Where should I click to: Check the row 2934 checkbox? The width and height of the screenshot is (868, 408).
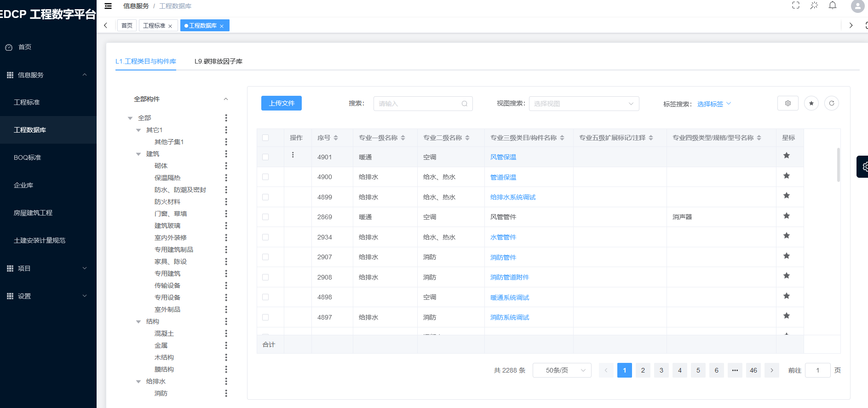pyautogui.click(x=265, y=237)
